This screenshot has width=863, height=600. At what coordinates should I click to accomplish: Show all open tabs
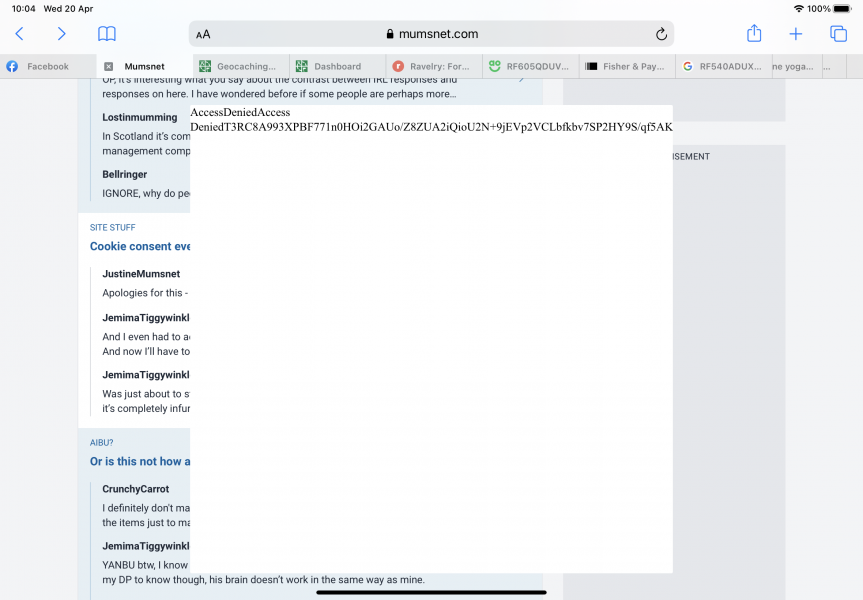click(838, 33)
